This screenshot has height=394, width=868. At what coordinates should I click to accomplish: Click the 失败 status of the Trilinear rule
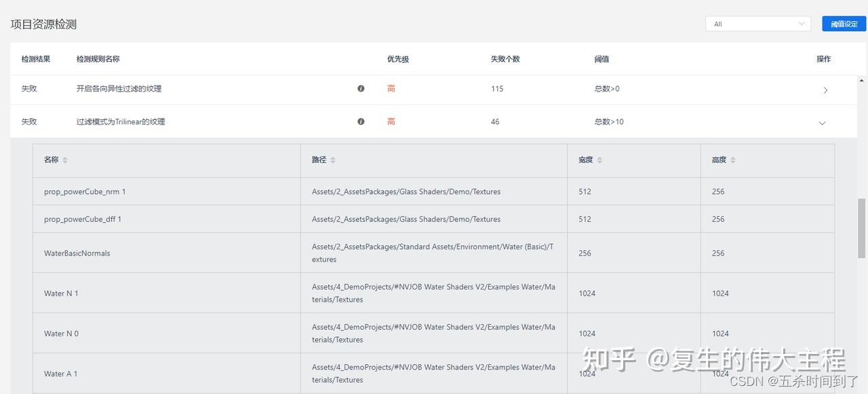point(29,121)
